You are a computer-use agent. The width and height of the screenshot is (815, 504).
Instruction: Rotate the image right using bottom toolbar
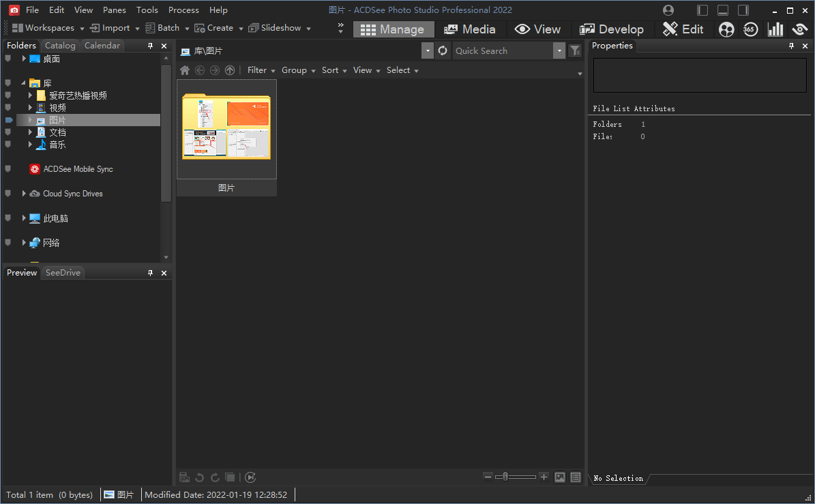coord(214,477)
